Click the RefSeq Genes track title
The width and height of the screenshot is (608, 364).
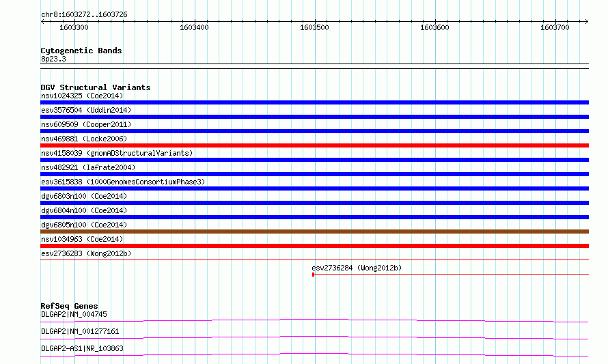[69, 306]
